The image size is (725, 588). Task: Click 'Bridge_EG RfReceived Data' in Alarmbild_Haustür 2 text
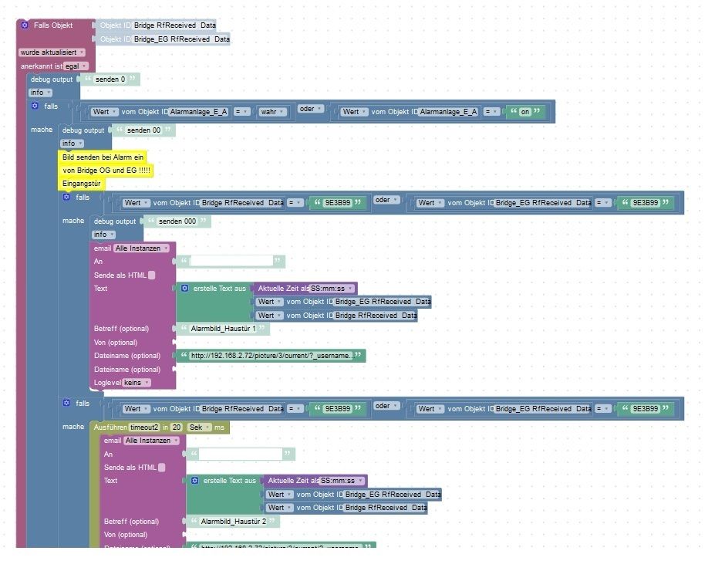click(393, 495)
